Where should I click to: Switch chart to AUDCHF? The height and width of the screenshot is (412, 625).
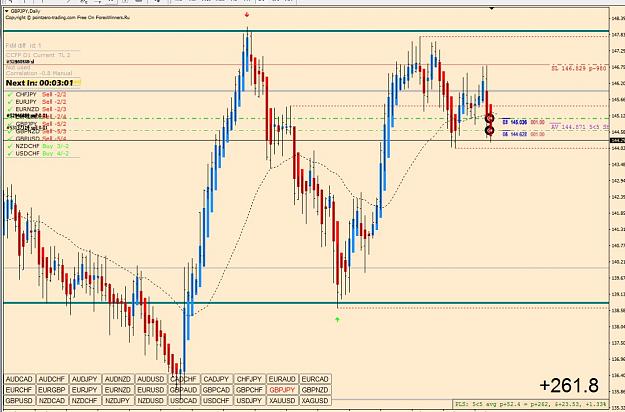pyautogui.click(x=52, y=379)
